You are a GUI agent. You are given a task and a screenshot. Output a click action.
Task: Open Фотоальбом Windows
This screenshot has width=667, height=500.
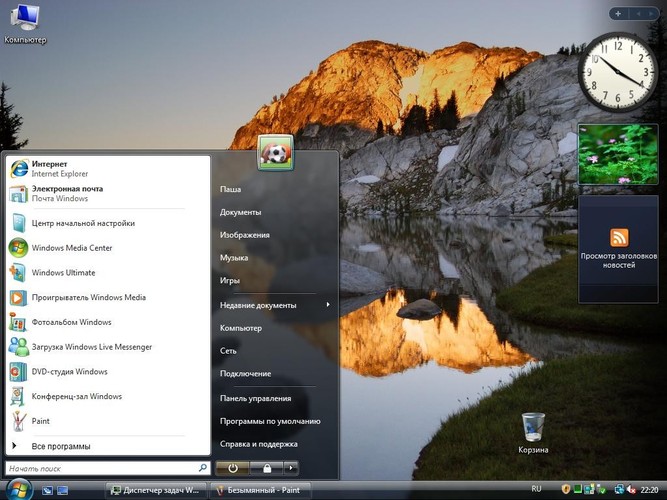pyautogui.click(x=70, y=322)
